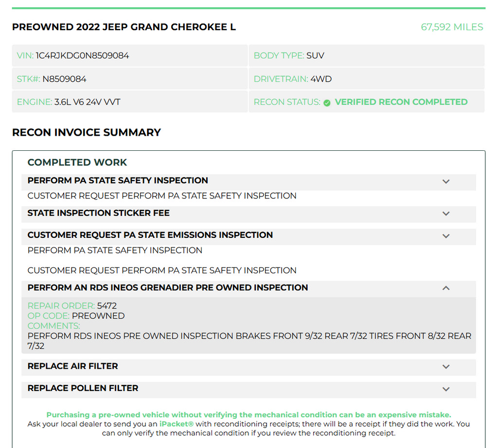Click the Replace Air Filter heading
The height and width of the screenshot is (448, 498).
[x=73, y=366]
